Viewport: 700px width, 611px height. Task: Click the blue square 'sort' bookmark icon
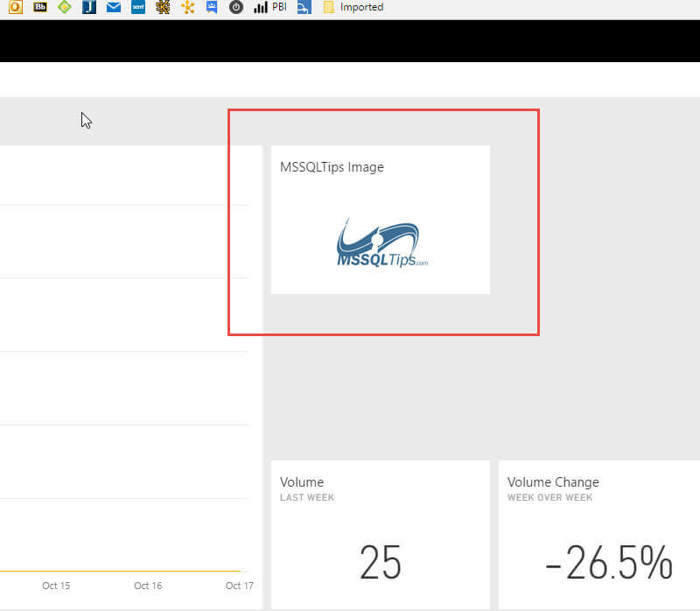click(138, 7)
